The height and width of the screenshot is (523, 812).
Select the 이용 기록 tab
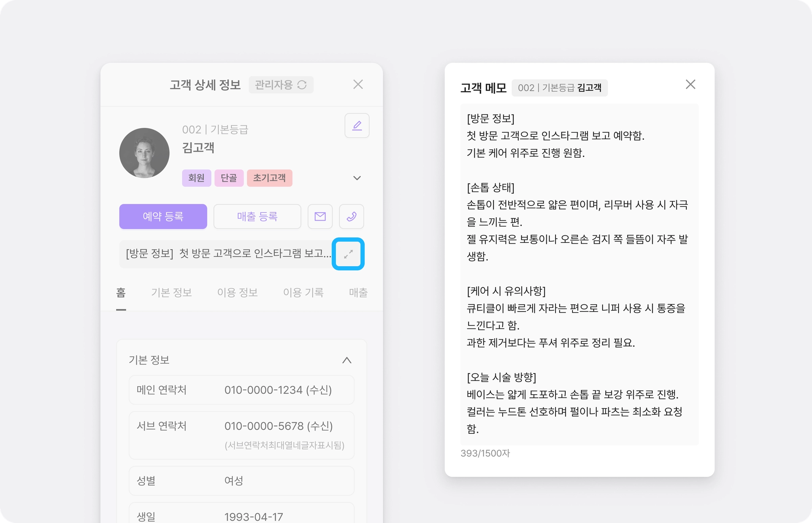coord(303,292)
